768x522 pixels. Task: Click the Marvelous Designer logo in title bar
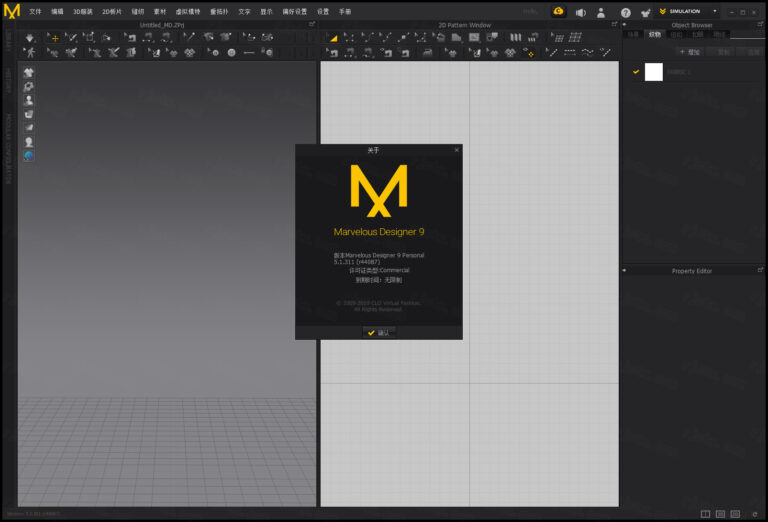(12, 11)
